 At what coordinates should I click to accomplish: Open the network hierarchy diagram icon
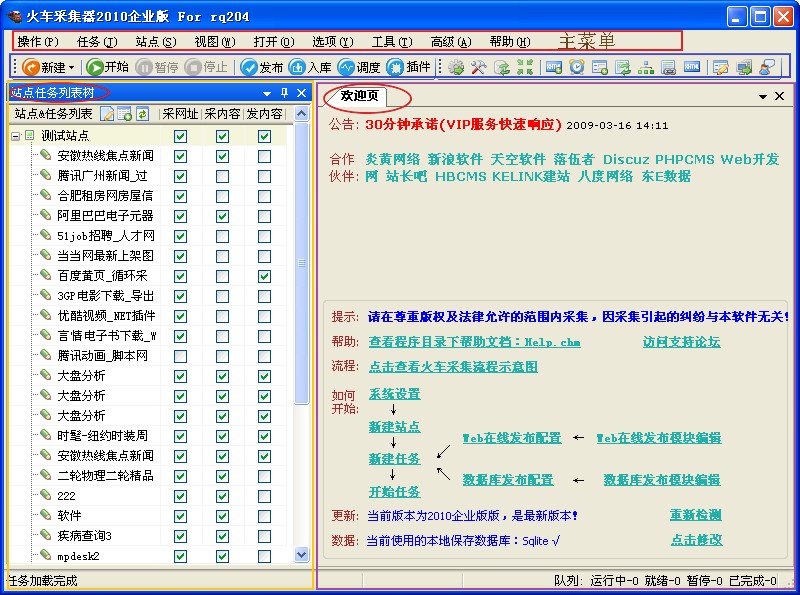click(x=645, y=67)
